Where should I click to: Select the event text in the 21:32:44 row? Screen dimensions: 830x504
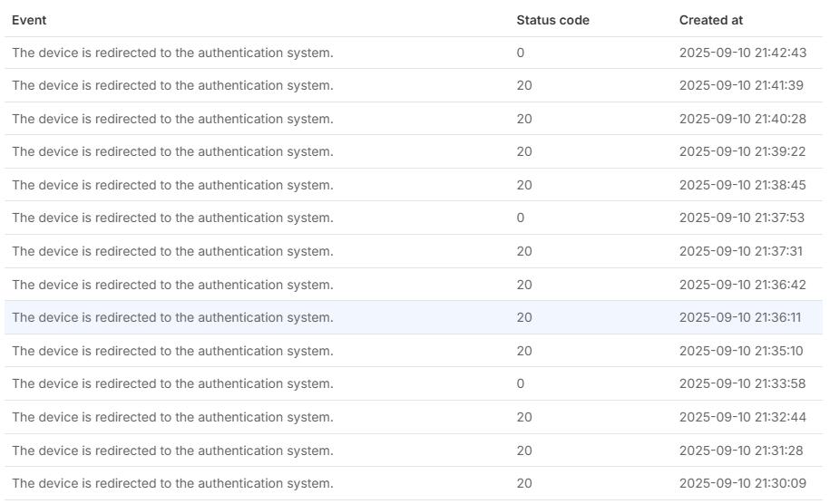pyautogui.click(x=172, y=417)
